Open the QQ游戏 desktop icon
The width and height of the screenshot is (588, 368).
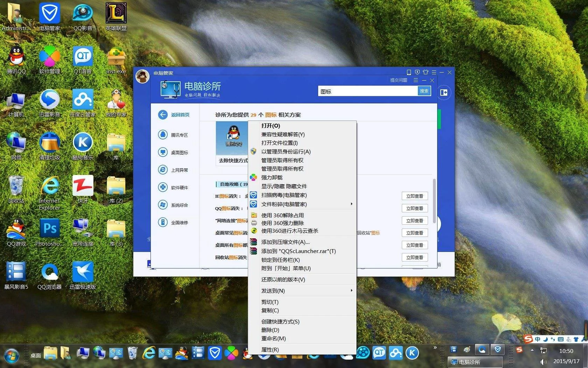(x=16, y=232)
